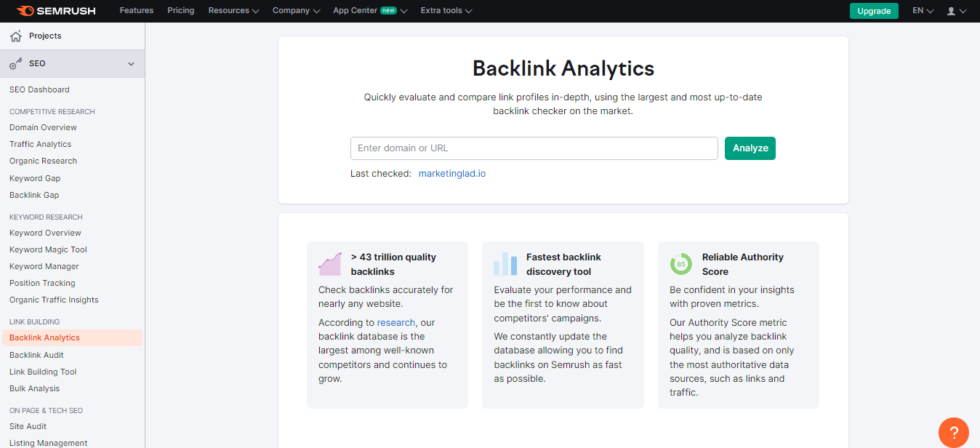The height and width of the screenshot is (448, 980).
Task: Open Bulk Analysis
Action: pyautogui.click(x=34, y=388)
